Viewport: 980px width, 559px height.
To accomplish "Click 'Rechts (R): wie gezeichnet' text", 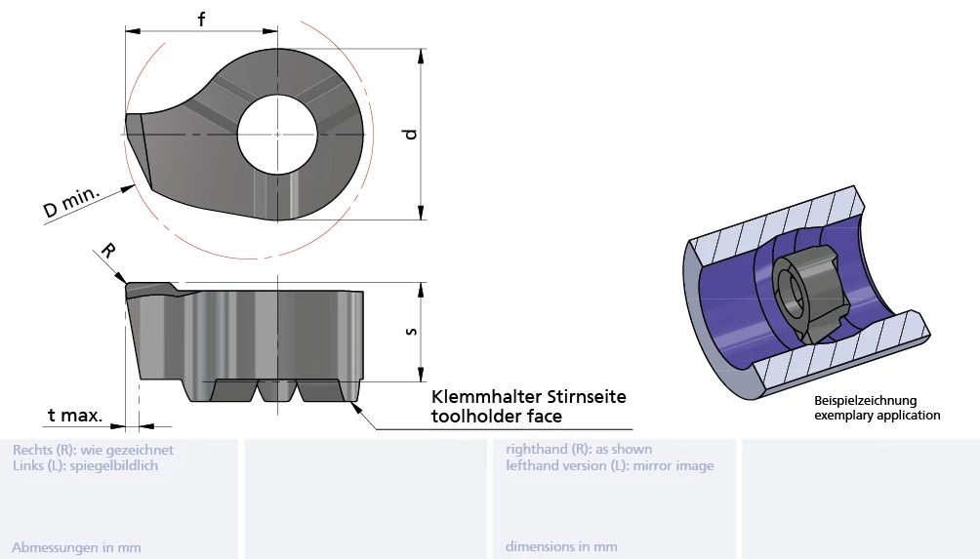I will pyautogui.click(x=93, y=450).
